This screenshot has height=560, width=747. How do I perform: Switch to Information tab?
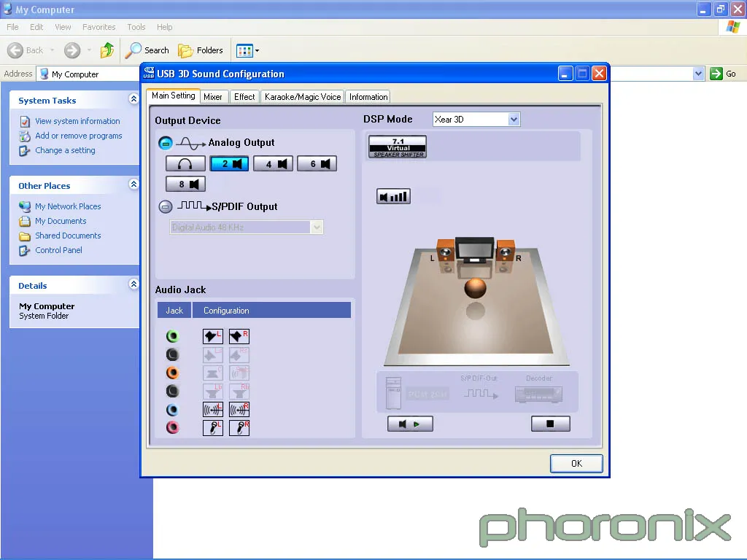click(368, 97)
